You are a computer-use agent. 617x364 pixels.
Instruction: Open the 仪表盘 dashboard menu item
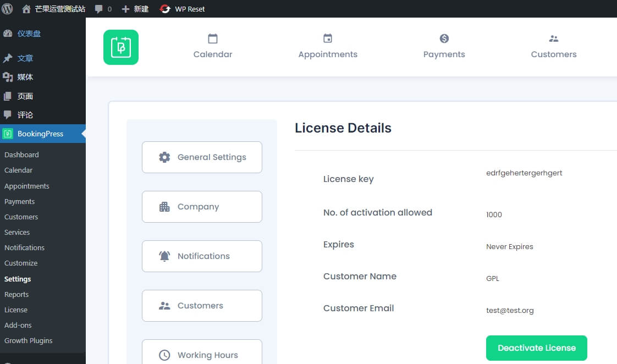pos(29,34)
